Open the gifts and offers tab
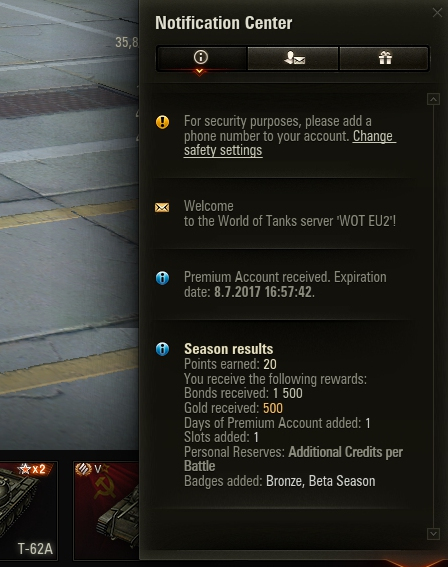This screenshot has width=448, height=567. coord(384,58)
